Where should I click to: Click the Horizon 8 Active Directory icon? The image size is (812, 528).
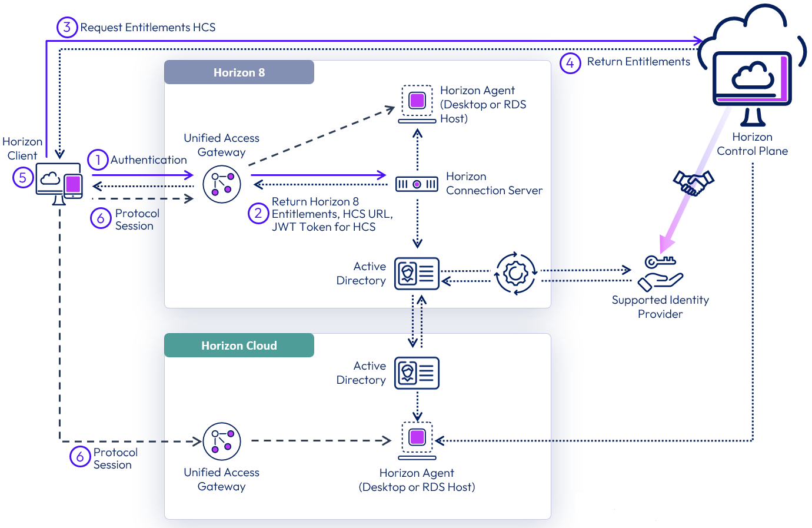coord(417,274)
